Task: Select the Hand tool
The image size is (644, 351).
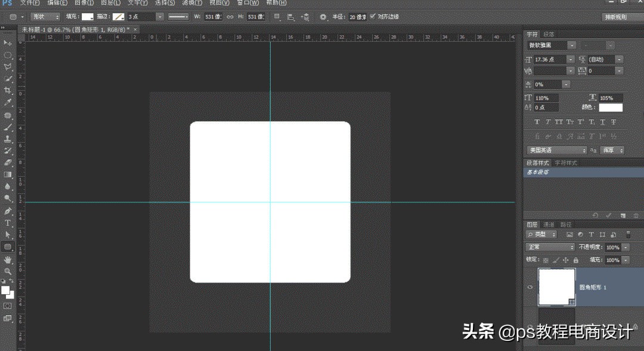Action: click(8, 260)
